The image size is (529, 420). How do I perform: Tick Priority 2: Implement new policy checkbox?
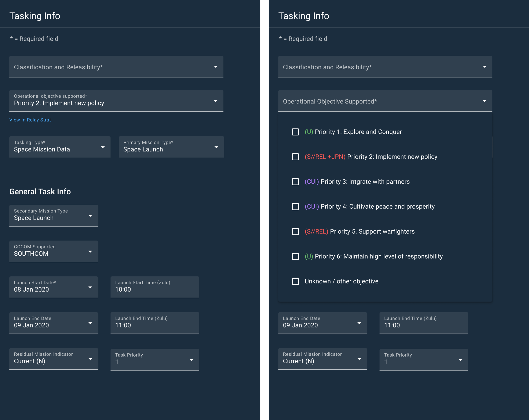click(x=295, y=157)
